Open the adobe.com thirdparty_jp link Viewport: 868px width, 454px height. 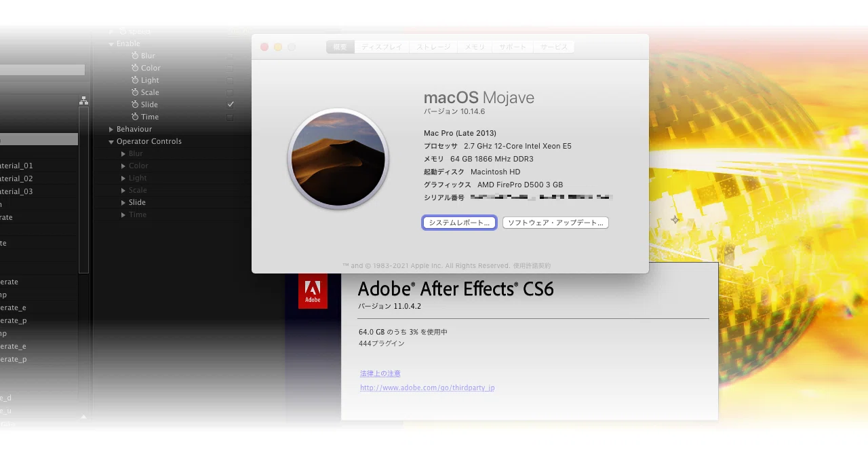click(427, 388)
